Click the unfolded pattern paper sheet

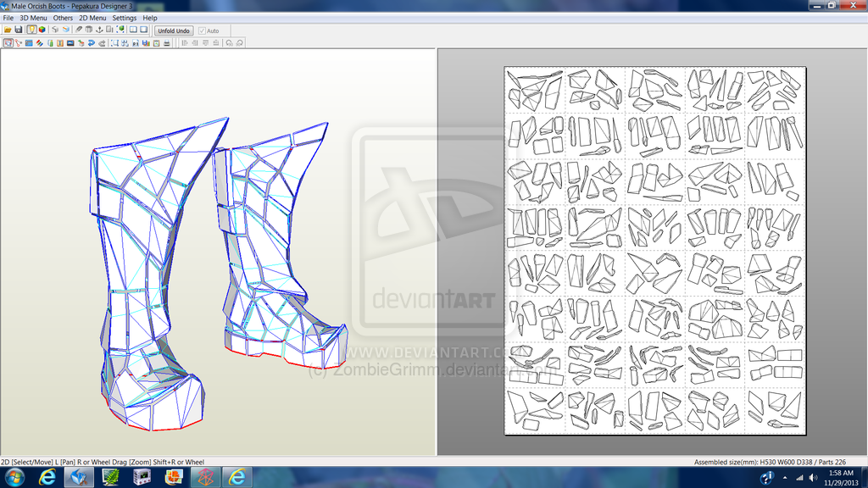tap(655, 251)
